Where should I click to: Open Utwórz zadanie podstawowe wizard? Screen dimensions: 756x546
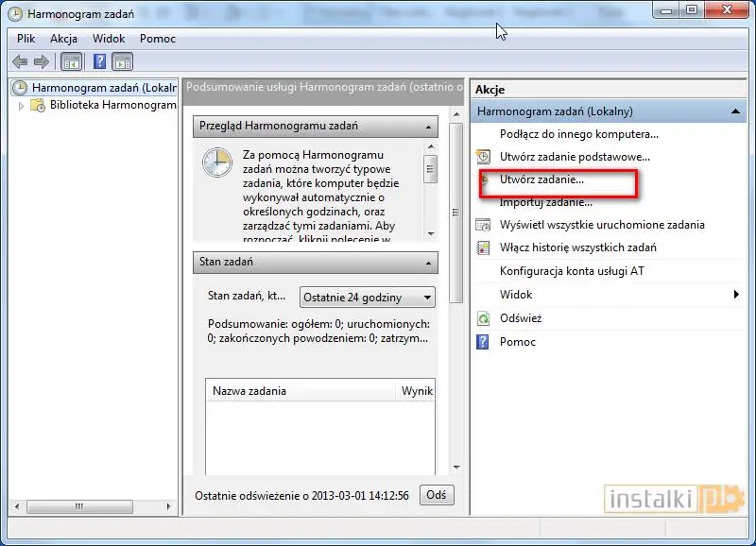[574, 157]
